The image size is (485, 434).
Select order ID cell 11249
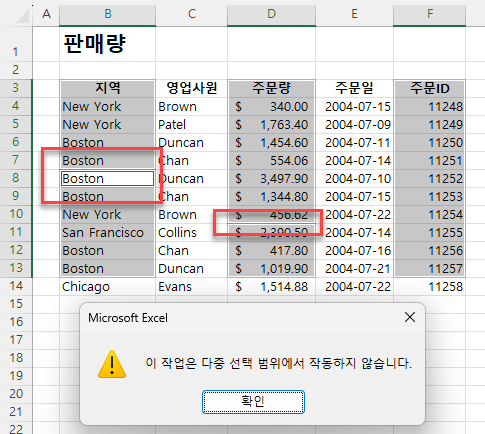coord(430,124)
